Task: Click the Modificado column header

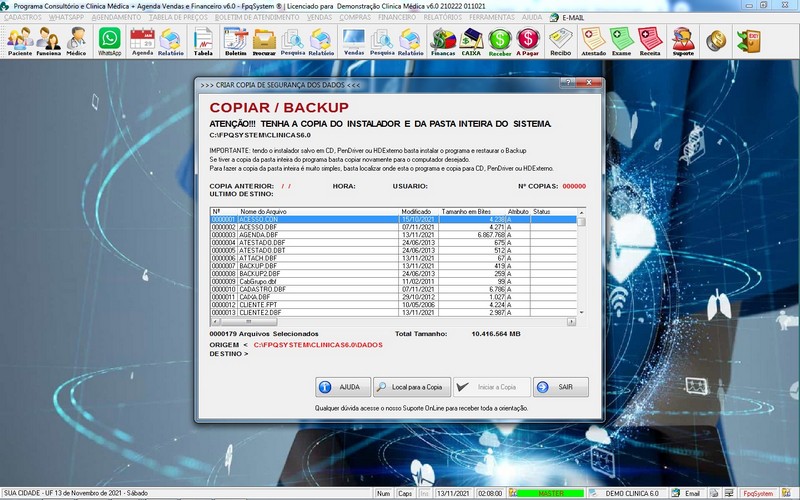Action: [418, 211]
